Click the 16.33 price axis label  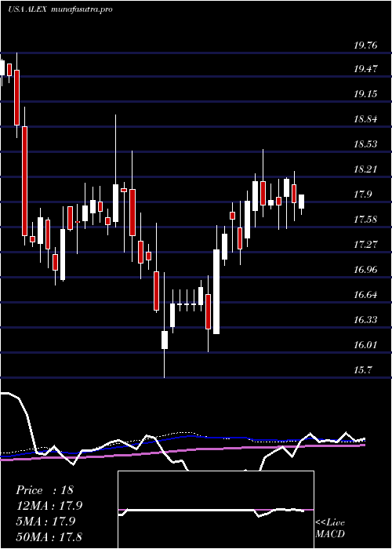point(366,320)
